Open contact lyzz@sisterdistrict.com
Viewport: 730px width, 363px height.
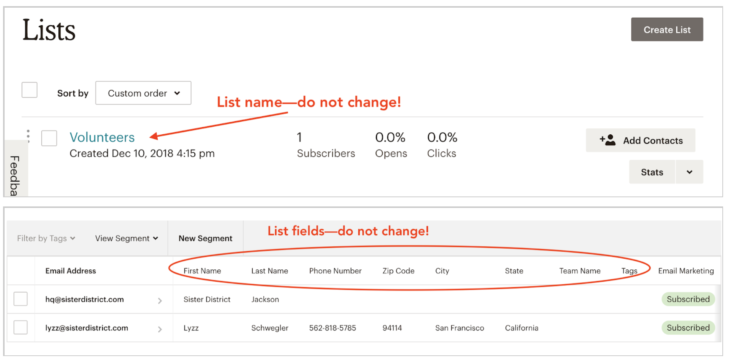coord(87,328)
